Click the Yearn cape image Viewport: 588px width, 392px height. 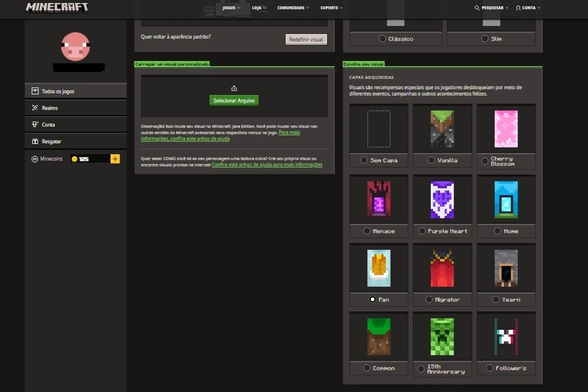point(506,268)
